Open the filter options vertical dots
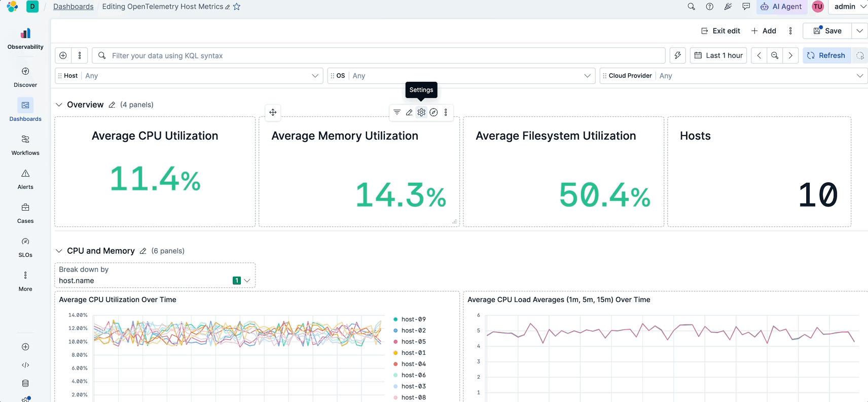 pos(80,55)
